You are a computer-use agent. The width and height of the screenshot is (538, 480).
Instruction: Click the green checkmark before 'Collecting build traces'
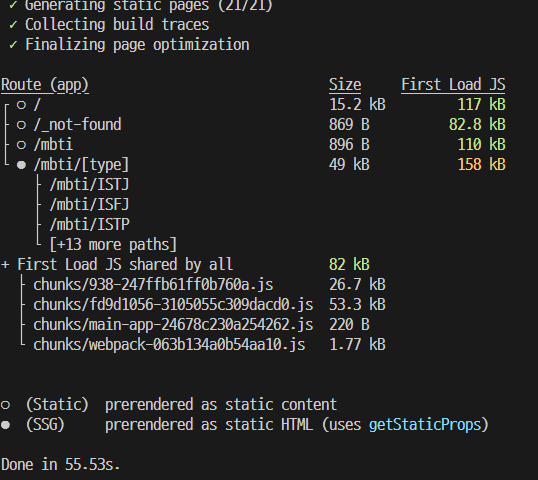(x=13, y=25)
